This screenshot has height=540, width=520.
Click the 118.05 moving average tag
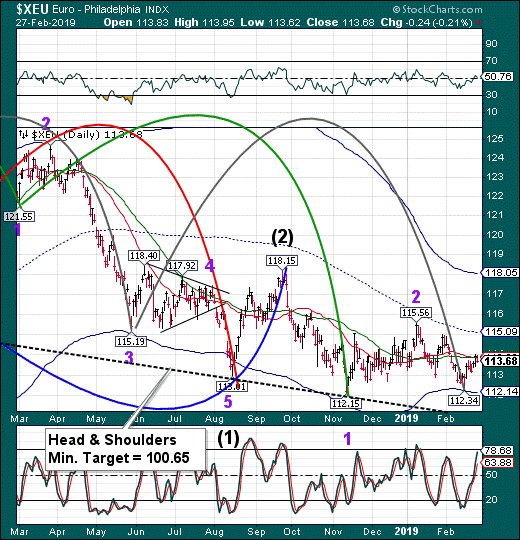[500, 273]
